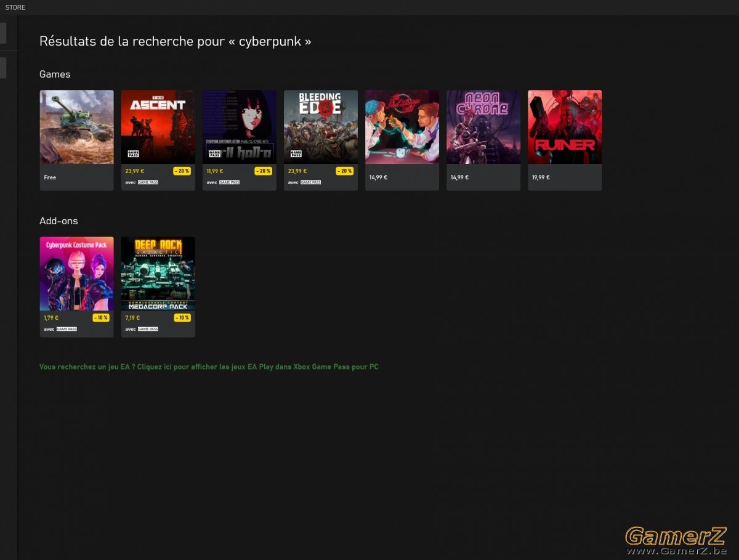Click the 7,19 € MegaCorp Pack price
739x560 pixels.
[132, 318]
